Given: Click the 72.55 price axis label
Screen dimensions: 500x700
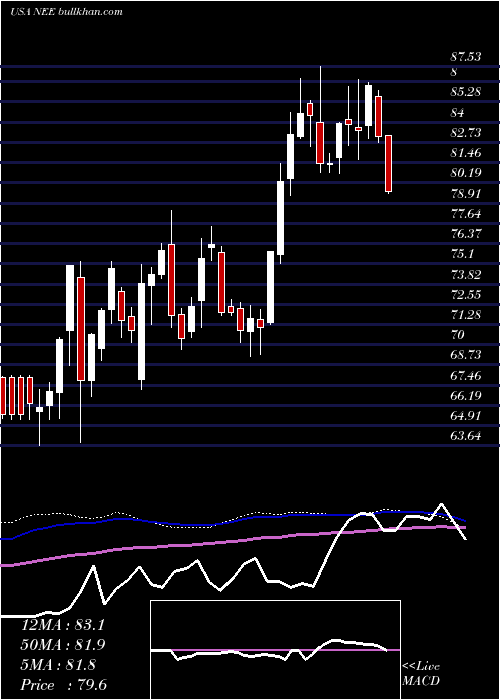Looking at the screenshot, I should [x=467, y=294].
